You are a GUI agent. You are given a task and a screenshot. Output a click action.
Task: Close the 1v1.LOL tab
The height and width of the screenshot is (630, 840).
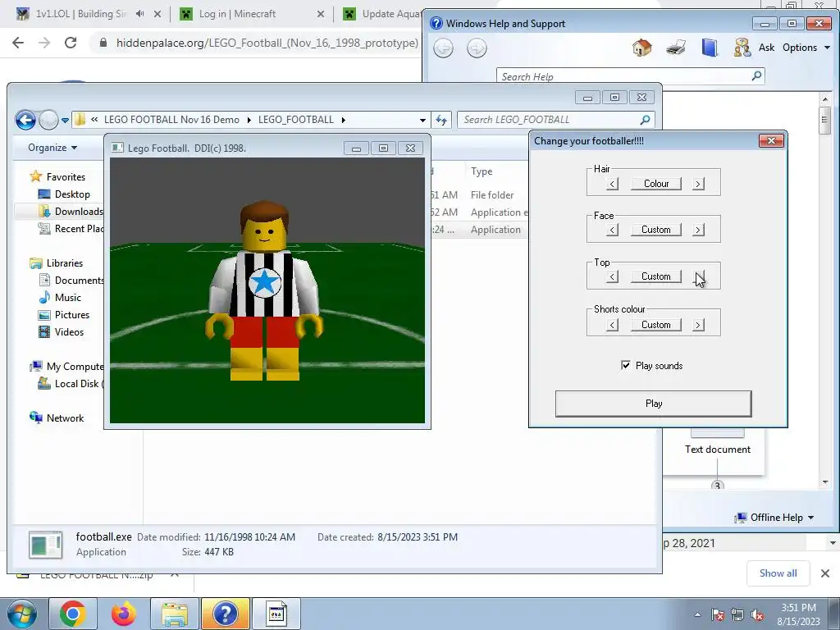157,14
